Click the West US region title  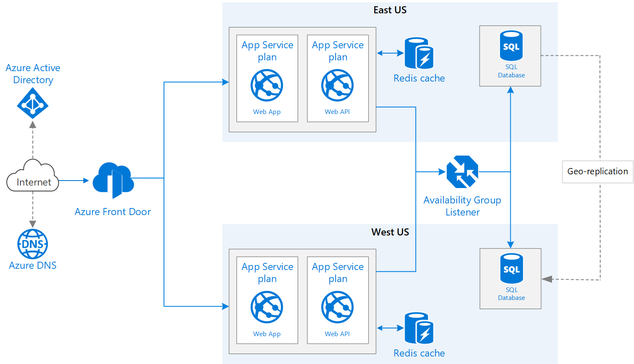(x=390, y=232)
